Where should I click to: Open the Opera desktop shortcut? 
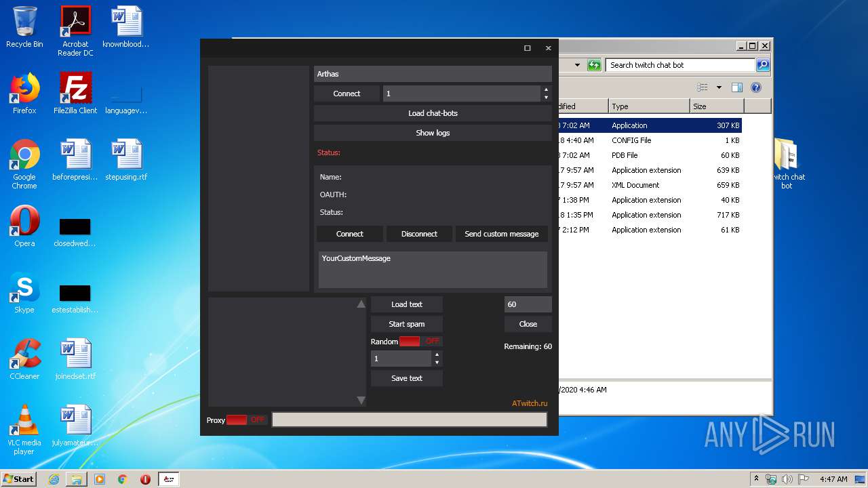pos(24,226)
